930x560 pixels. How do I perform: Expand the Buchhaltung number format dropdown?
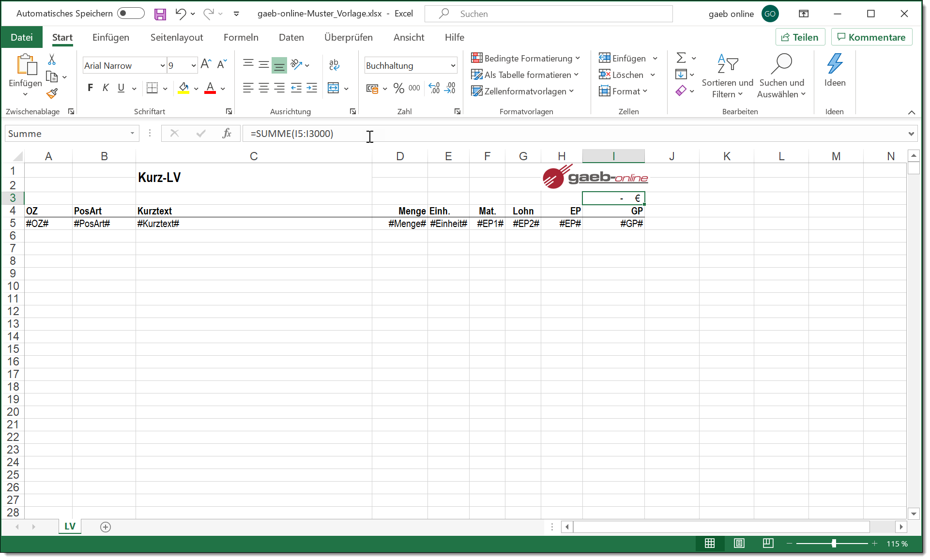453,66
